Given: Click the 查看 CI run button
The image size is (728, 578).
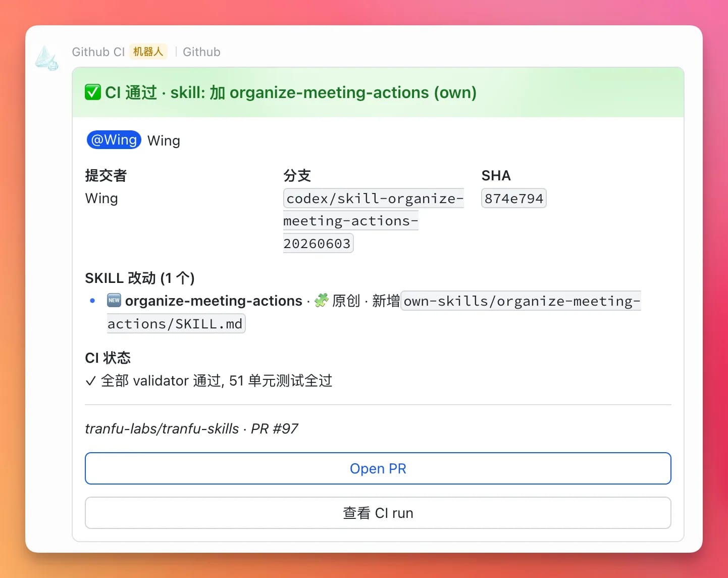Looking at the screenshot, I should point(378,513).
